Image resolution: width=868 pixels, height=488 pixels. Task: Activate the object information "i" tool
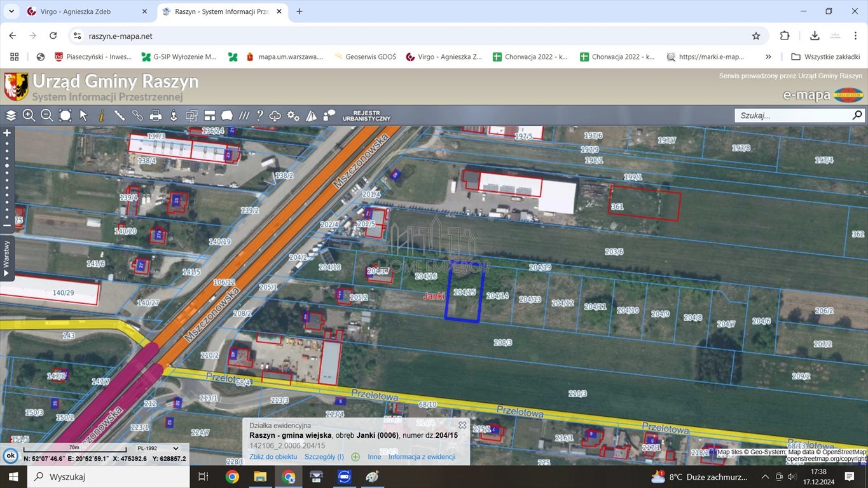[101, 115]
